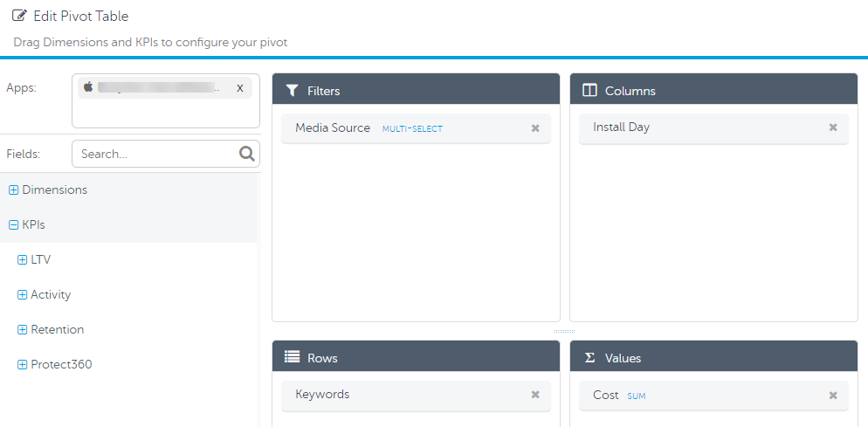Remove the selected app with X
This screenshot has width=868, height=427.
(240, 88)
